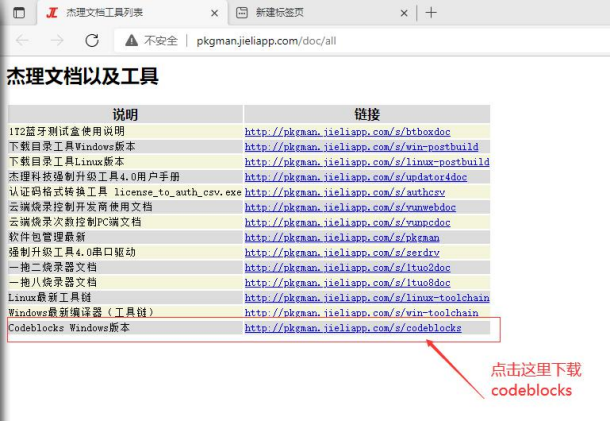Select the Linux最新工具链 cell
The image size is (610, 421).
(x=125, y=298)
